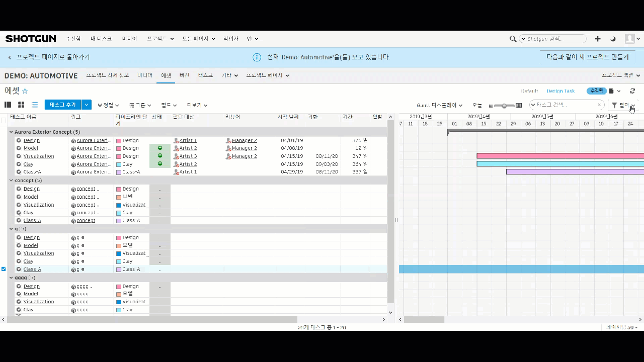Open the Gantt display dropdown
644x362 pixels.
coord(440,105)
